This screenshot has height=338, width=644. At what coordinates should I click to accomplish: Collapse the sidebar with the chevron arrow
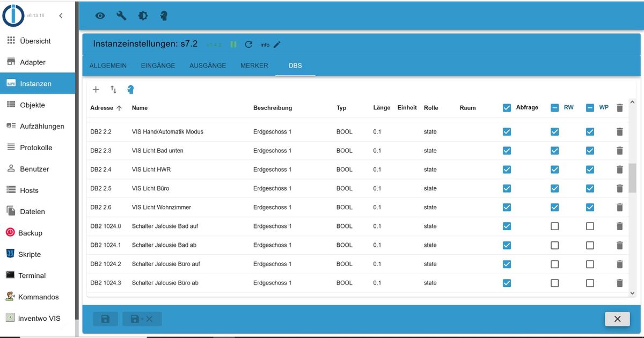[61, 16]
